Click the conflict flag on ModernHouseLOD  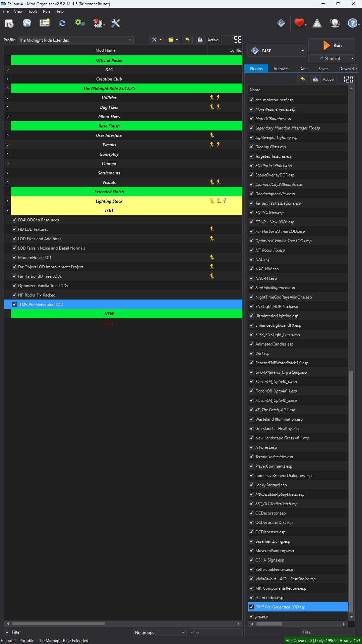(212, 257)
